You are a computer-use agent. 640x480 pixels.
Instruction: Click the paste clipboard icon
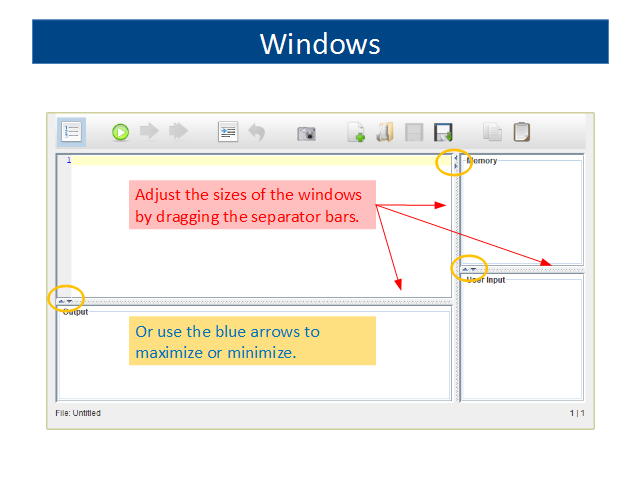522,132
